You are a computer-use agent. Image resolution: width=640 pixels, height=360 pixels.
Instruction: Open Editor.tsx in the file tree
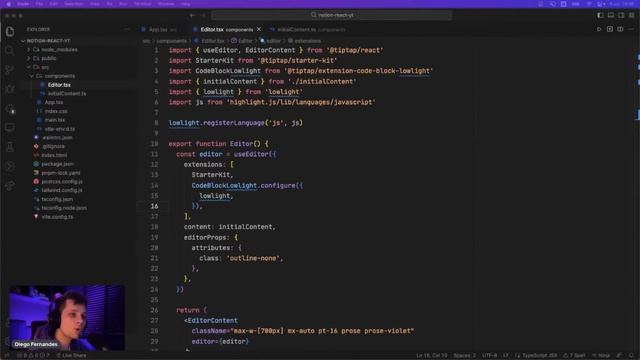(59, 85)
